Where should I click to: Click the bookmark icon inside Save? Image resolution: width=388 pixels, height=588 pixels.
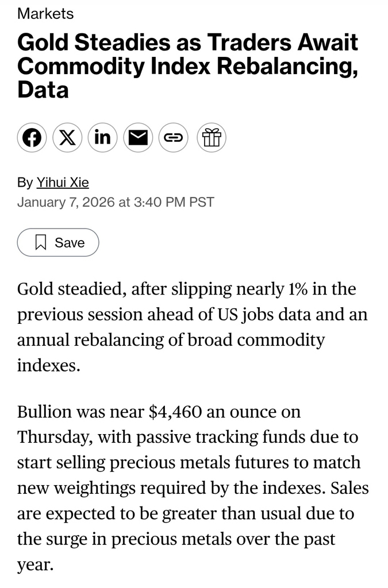coord(41,242)
